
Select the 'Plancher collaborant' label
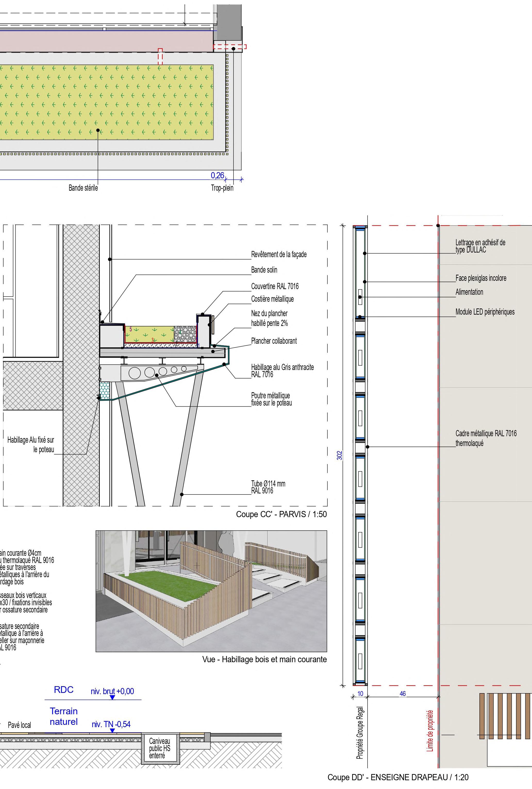click(274, 341)
